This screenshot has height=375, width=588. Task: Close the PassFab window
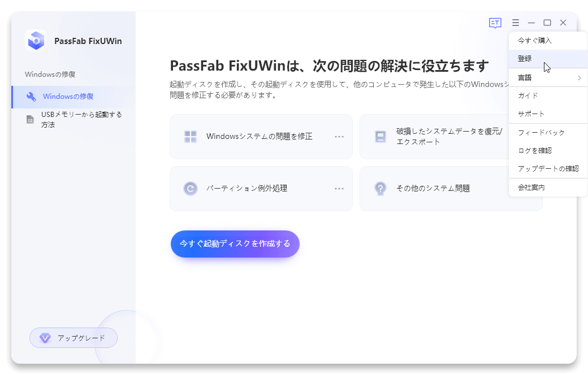coord(563,23)
